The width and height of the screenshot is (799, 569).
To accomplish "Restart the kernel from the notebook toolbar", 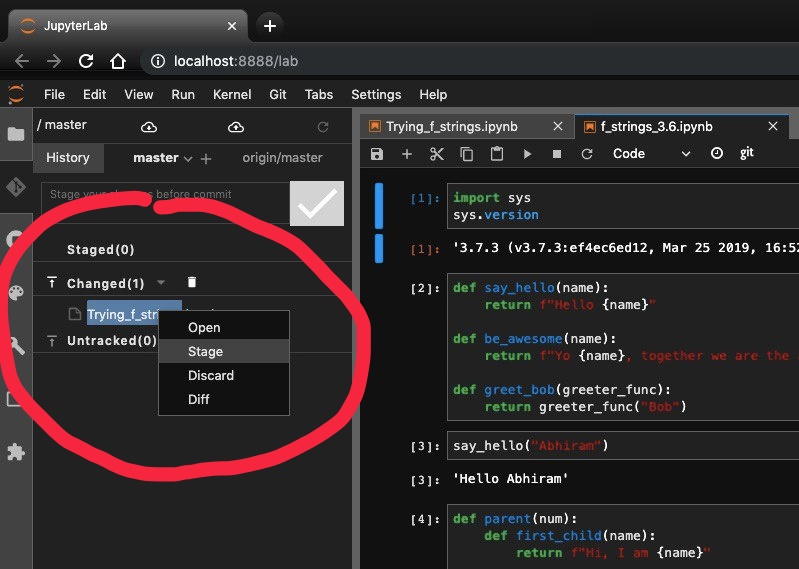I will 587,154.
